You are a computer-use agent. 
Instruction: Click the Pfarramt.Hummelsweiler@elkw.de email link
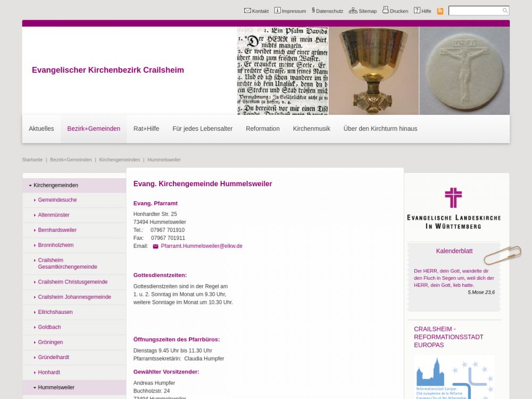click(202, 246)
